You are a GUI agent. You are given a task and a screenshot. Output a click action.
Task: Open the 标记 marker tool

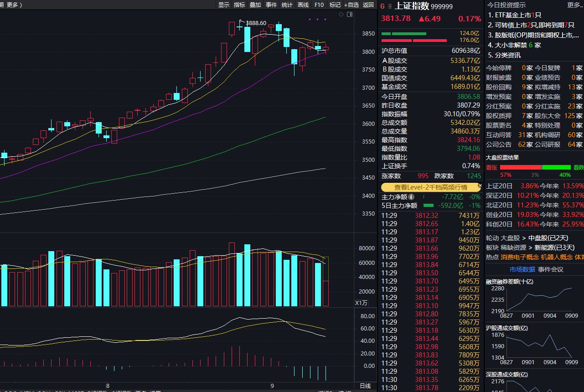click(335, 5)
